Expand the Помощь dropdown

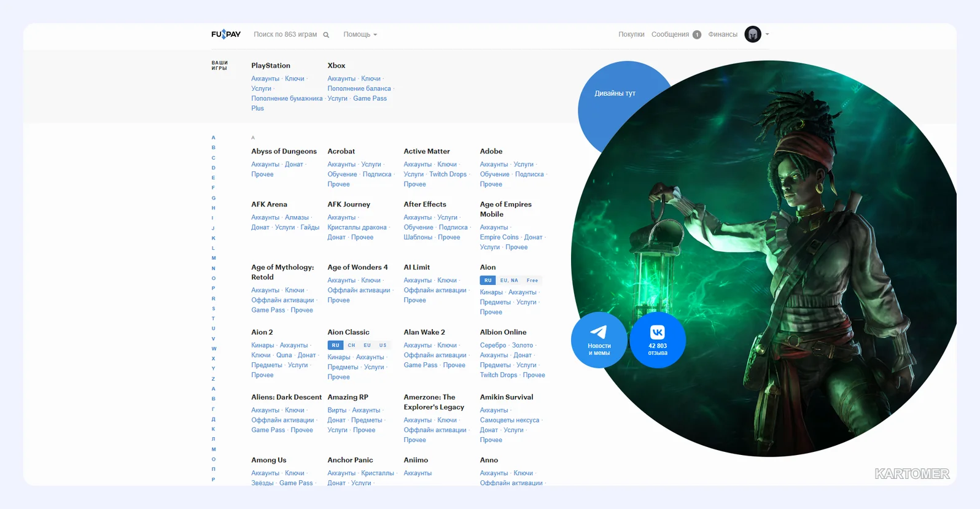tap(360, 34)
